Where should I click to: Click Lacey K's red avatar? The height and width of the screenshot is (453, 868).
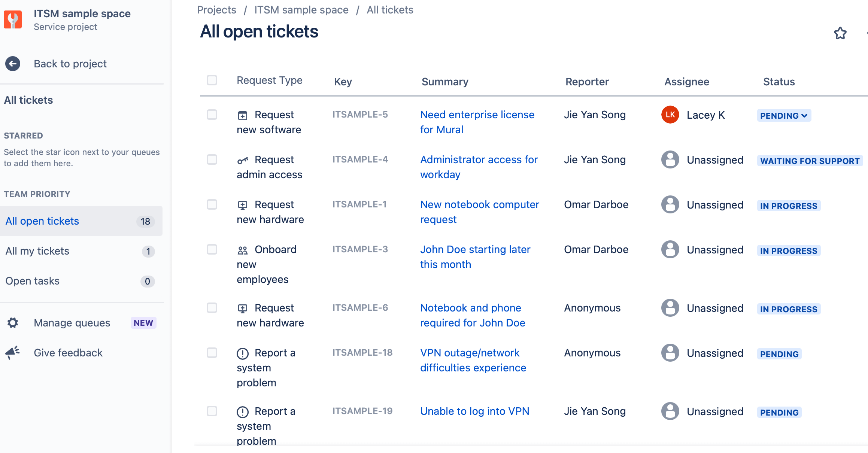[x=670, y=115]
